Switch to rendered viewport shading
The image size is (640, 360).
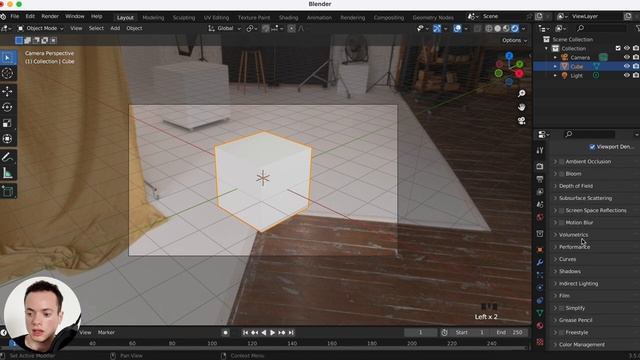[515, 29]
